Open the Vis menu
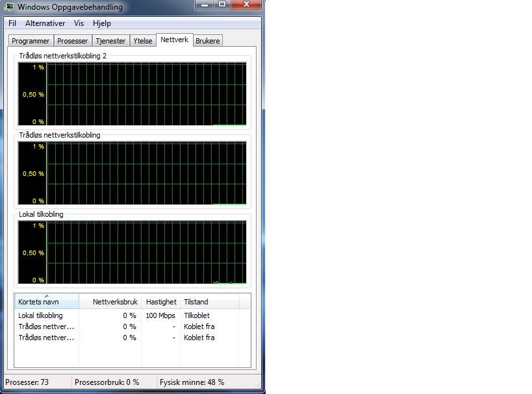 point(79,23)
